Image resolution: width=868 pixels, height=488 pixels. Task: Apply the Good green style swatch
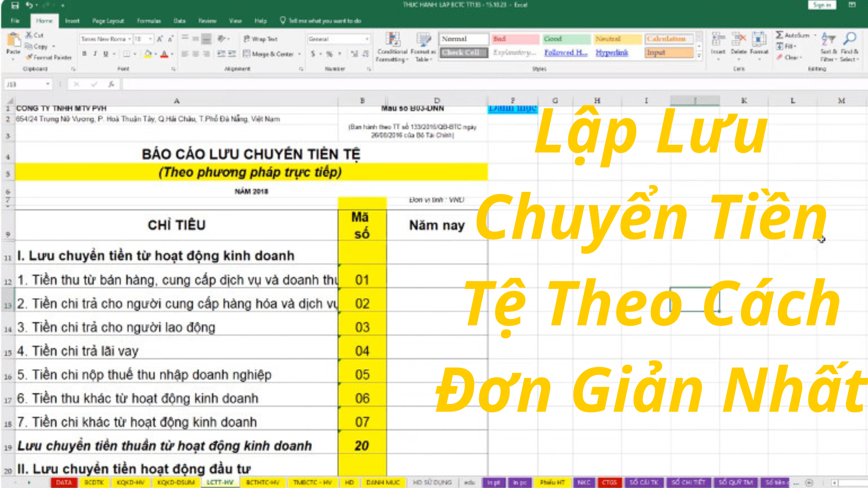566,39
